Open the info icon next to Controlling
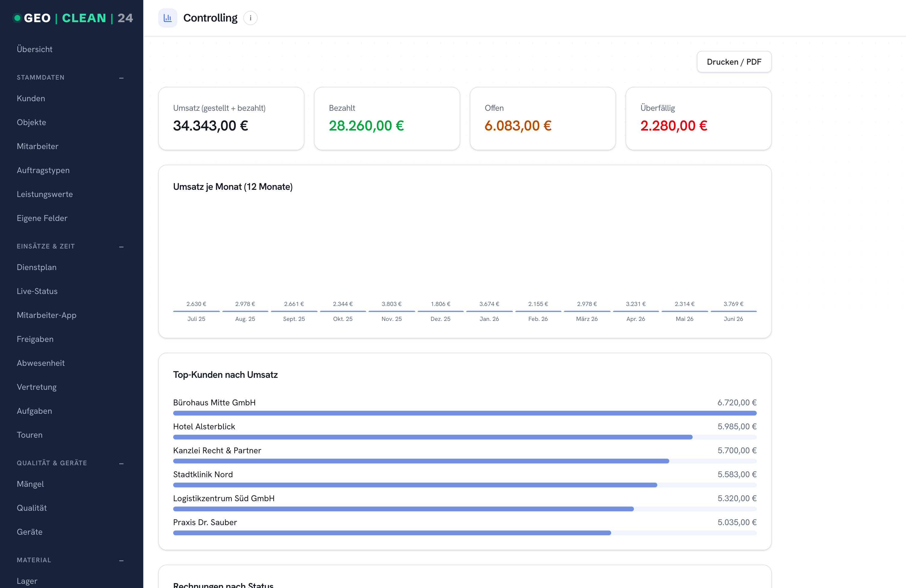906x588 pixels. (250, 18)
